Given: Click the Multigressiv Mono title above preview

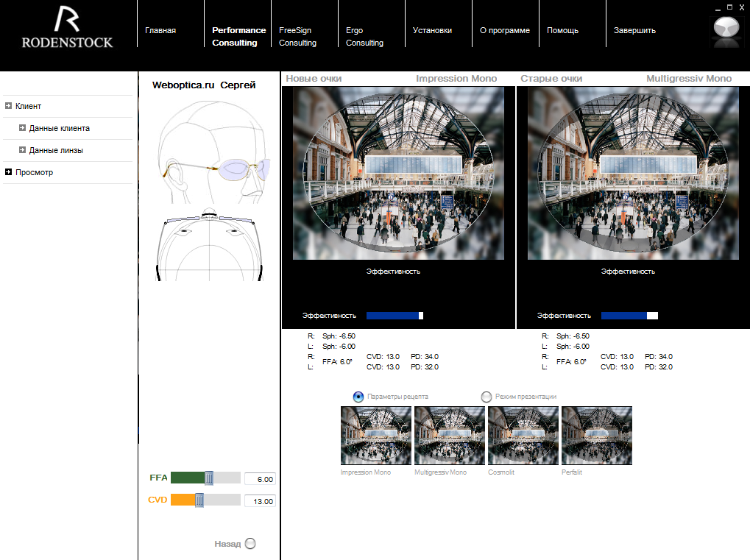Looking at the screenshot, I should (x=689, y=79).
